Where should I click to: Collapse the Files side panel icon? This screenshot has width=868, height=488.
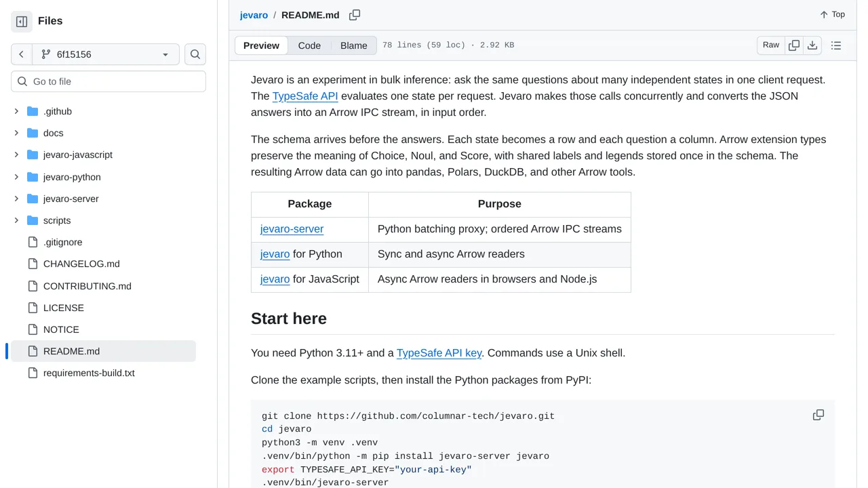[22, 22]
